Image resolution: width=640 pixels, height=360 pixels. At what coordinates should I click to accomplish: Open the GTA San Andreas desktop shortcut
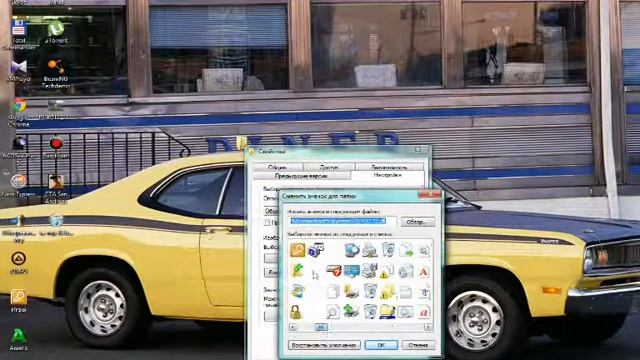56,188
